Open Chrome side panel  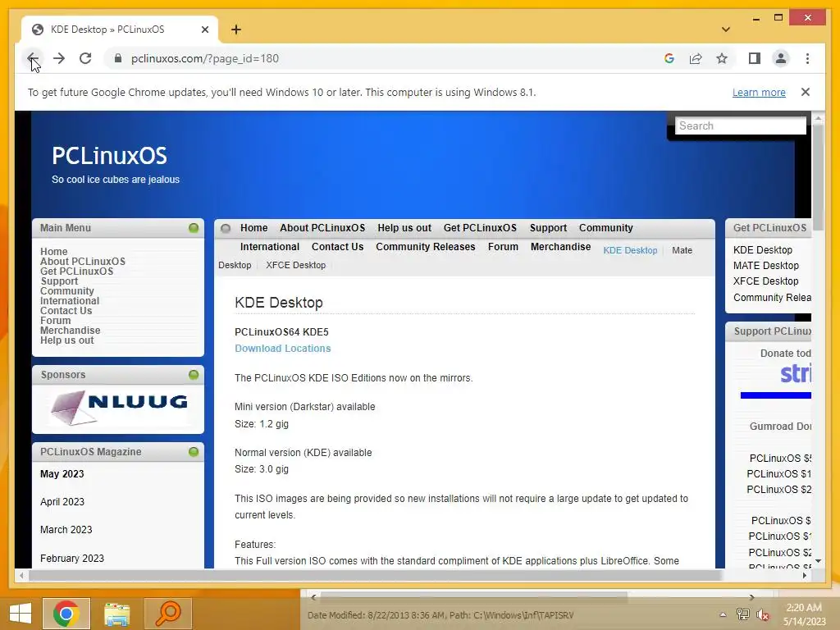pos(755,58)
